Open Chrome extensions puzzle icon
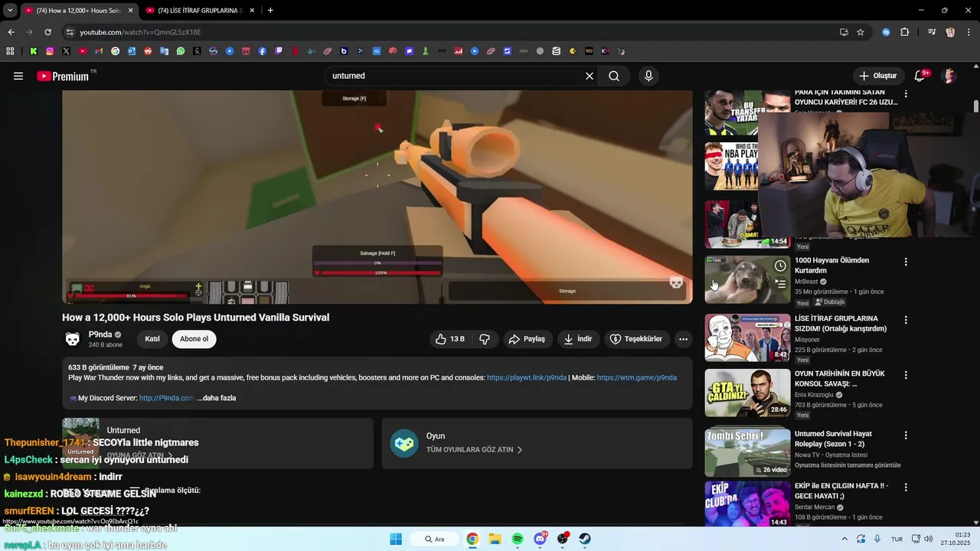 [905, 32]
